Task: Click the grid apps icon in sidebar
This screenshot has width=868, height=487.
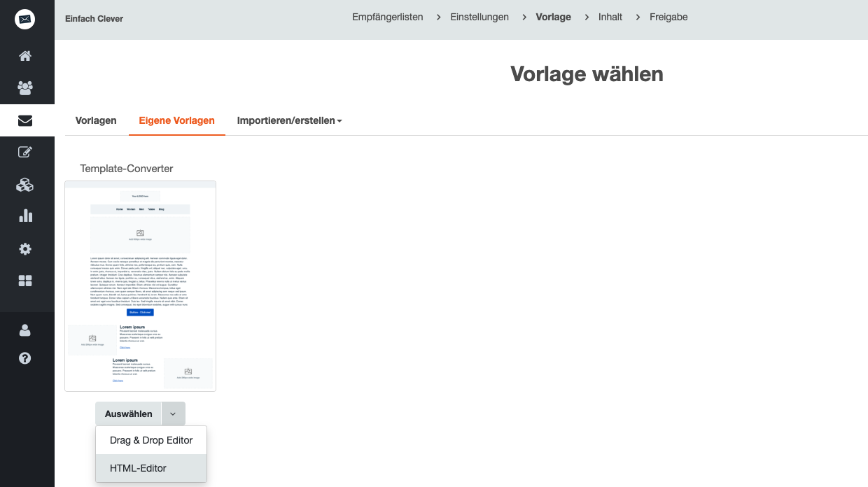Action: pyautogui.click(x=25, y=281)
